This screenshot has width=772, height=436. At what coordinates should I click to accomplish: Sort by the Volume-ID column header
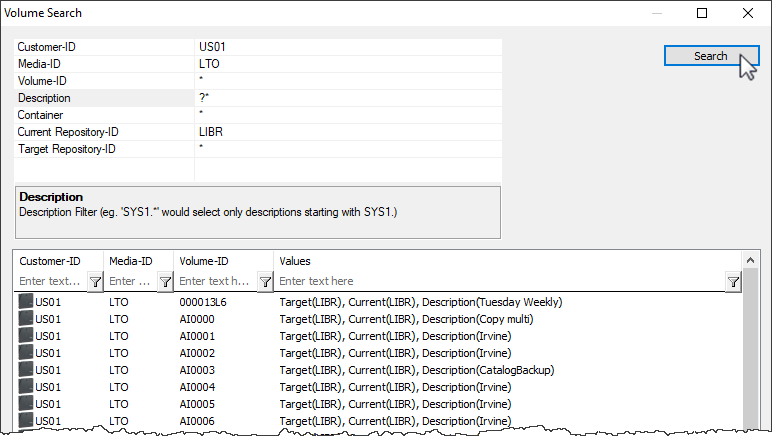[224, 261]
